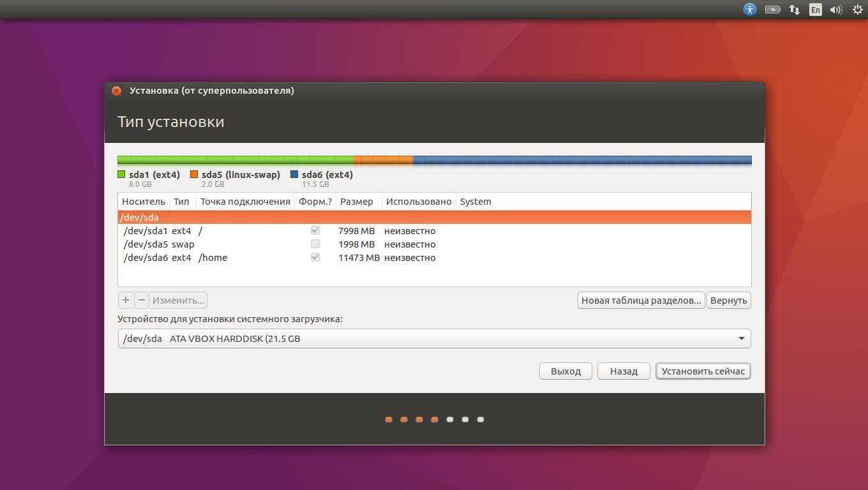Viewport: 868px width, 490px height.
Task: Toggle format checkbox for /dev/sda1
Action: coord(315,230)
